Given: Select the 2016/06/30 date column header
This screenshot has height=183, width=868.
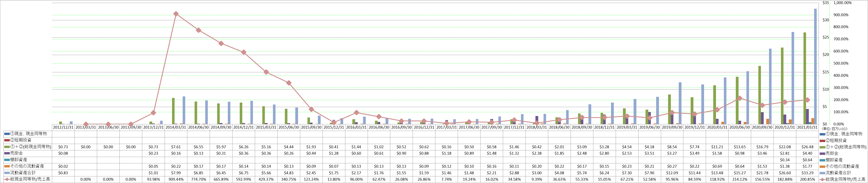Looking at the screenshot, I should pyautogui.click(x=379, y=127).
